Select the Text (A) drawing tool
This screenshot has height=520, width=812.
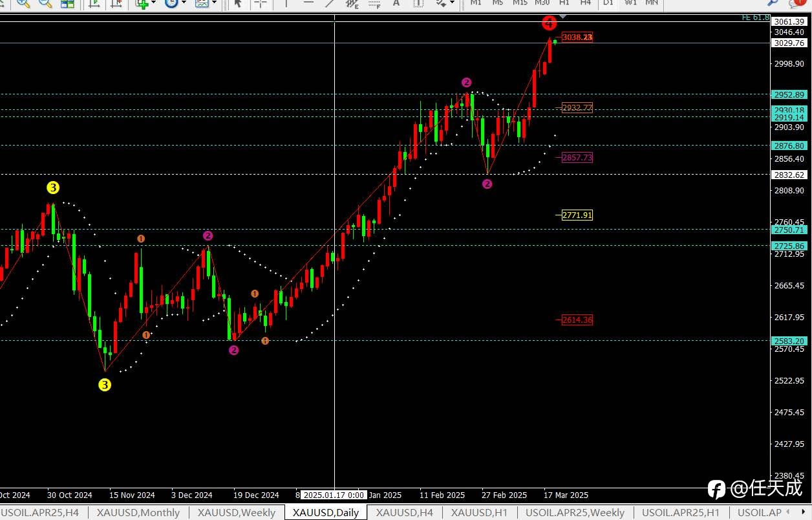tap(397, 3)
